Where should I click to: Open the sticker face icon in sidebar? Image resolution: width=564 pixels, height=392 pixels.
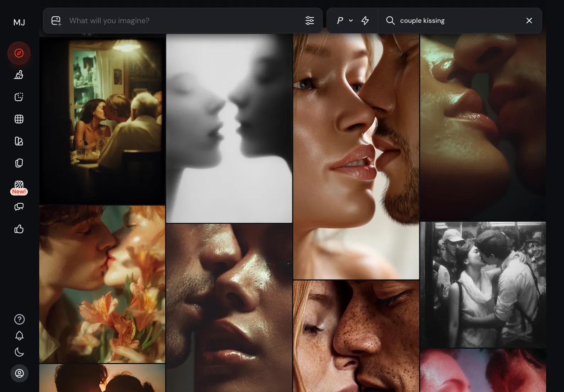[x=19, y=97]
